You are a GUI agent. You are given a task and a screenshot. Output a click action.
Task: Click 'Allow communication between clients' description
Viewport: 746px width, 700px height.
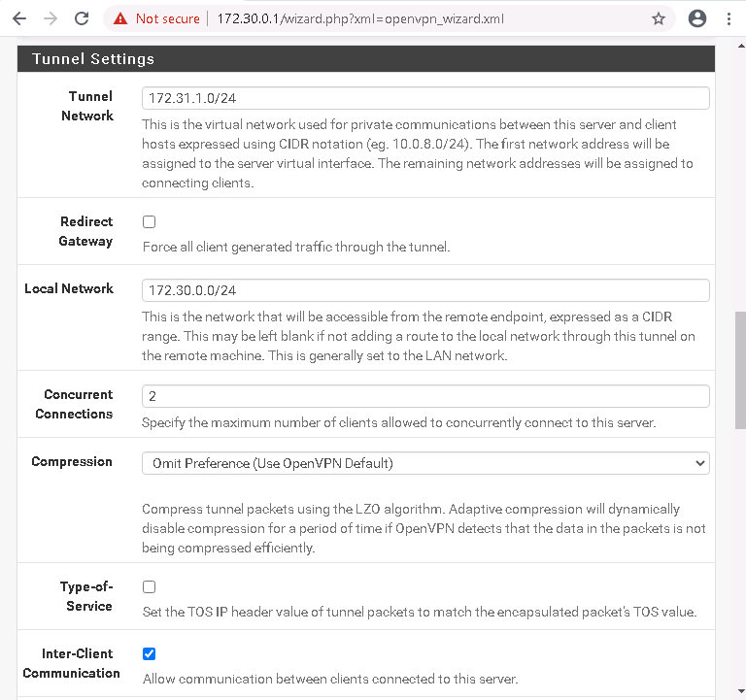[x=330, y=679]
